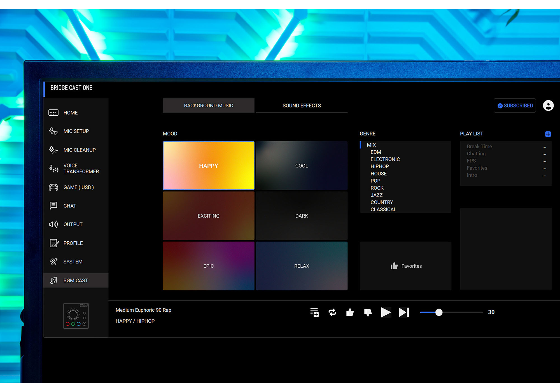This screenshot has width=560, height=392.
Task: Open PROFILE edit icon
Action: (54, 243)
